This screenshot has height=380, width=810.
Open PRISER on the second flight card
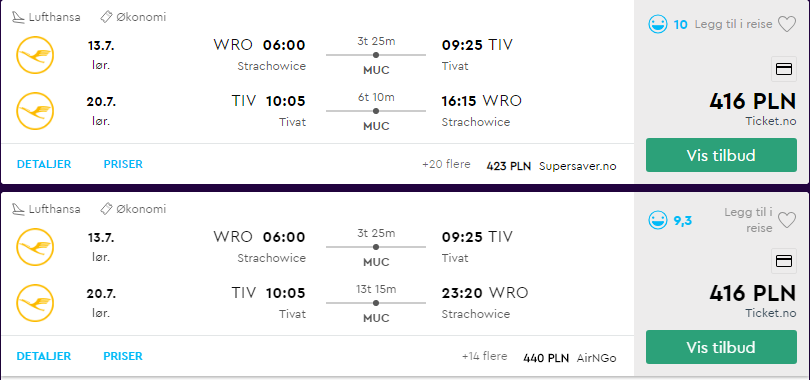coord(123,356)
